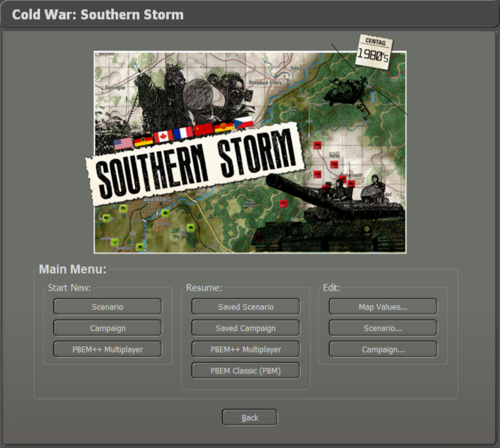Image resolution: width=500 pixels, height=448 pixels.
Task: Start a new Campaign
Action: (107, 327)
